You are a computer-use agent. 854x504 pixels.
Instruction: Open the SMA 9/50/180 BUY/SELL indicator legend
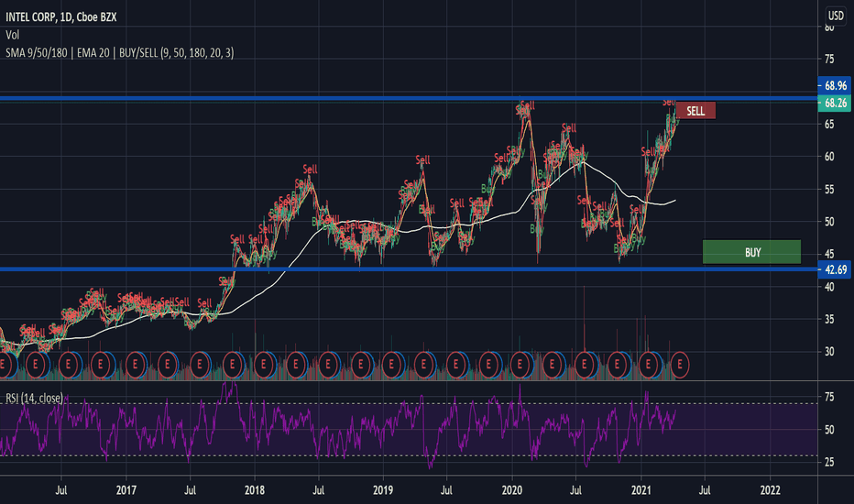120,53
